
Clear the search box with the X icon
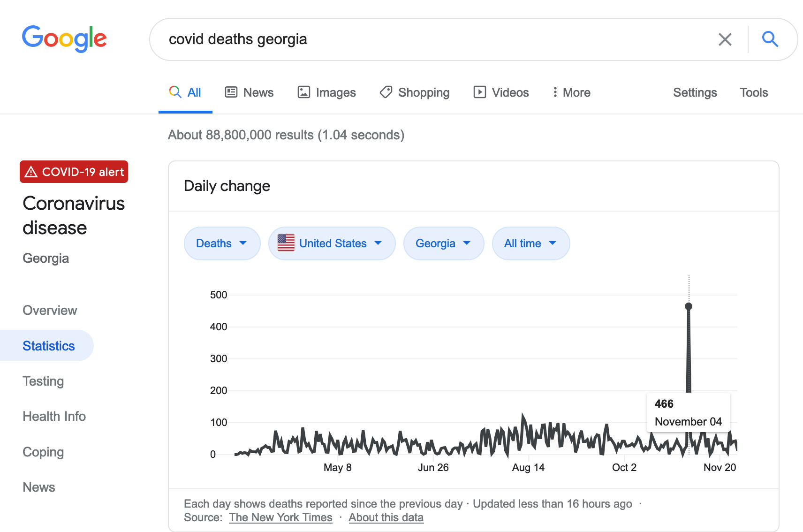click(725, 39)
